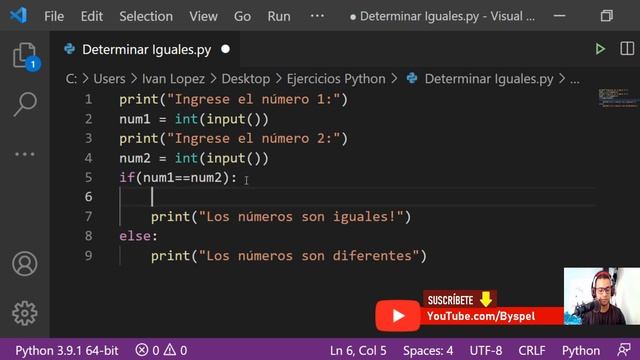Change indentation via Spaces: 4
This screenshot has width=640, height=360.
coord(428,350)
